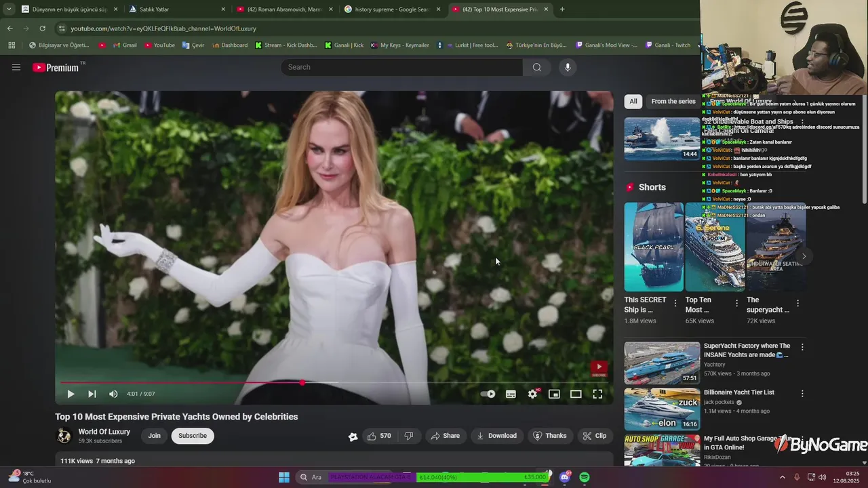Open Super Thanks sparkle icon beside likes
868x488 pixels.
click(x=353, y=436)
